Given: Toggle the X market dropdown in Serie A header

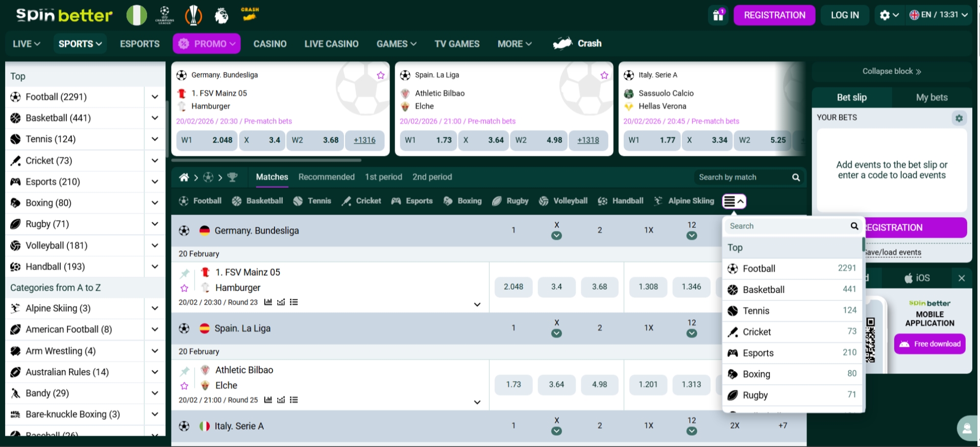Looking at the screenshot, I should [x=556, y=431].
